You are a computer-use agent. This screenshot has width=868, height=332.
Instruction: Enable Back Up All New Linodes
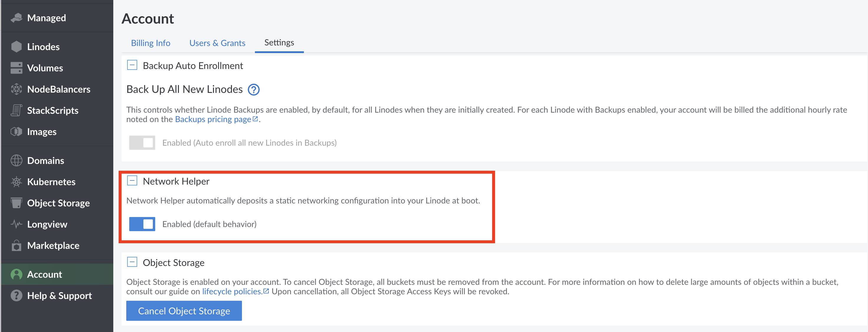[142, 142]
